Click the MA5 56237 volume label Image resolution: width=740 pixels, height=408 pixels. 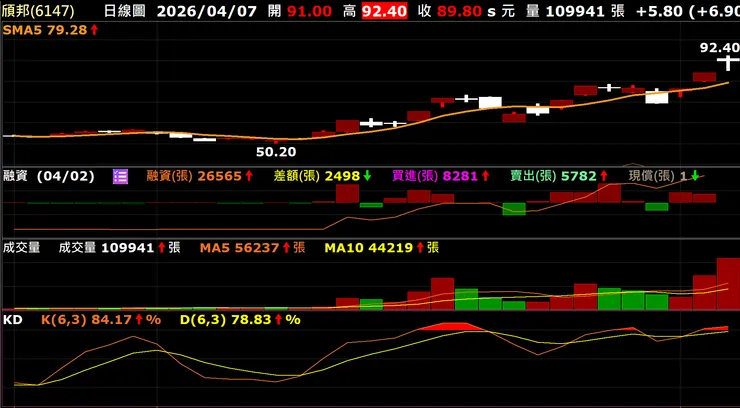(252, 248)
